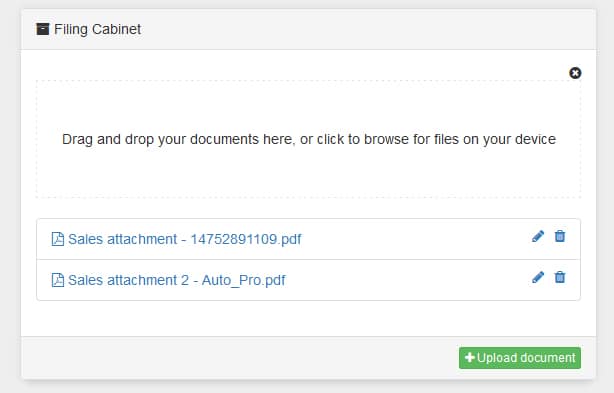This screenshot has height=393, width=614.
Task: Click the drag and drop instruction text
Action: pos(309,139)
